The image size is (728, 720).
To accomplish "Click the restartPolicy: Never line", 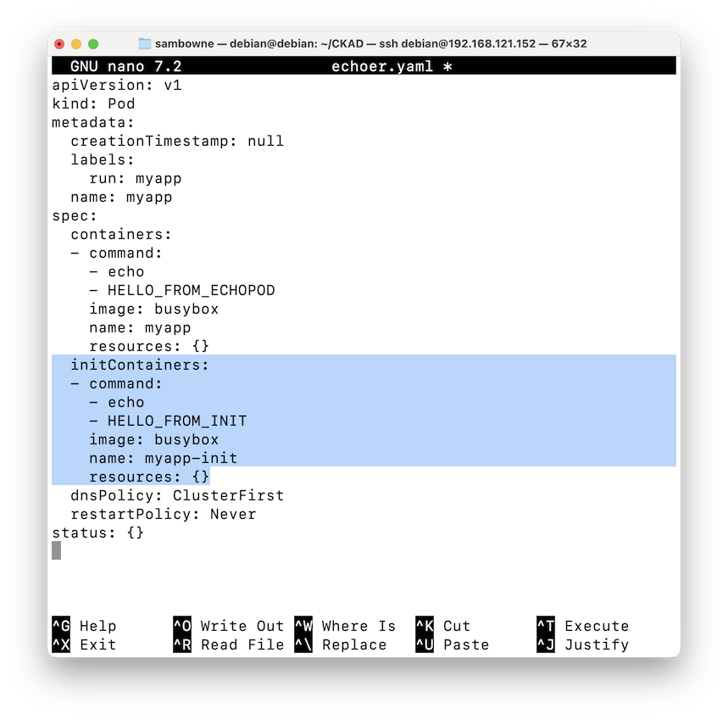I will [163, 514].
